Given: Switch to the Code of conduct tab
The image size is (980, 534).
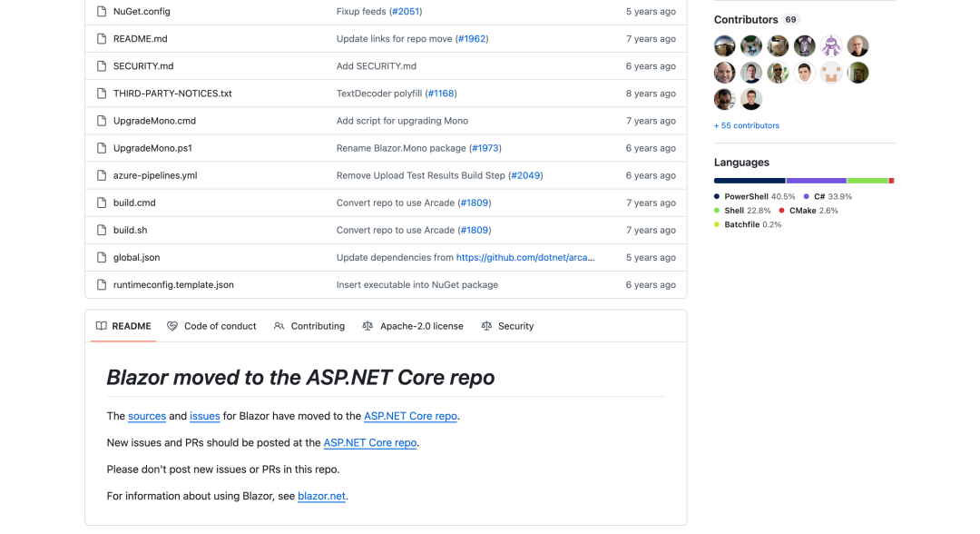Looking at the screenshot, I should tap(211, 326).
